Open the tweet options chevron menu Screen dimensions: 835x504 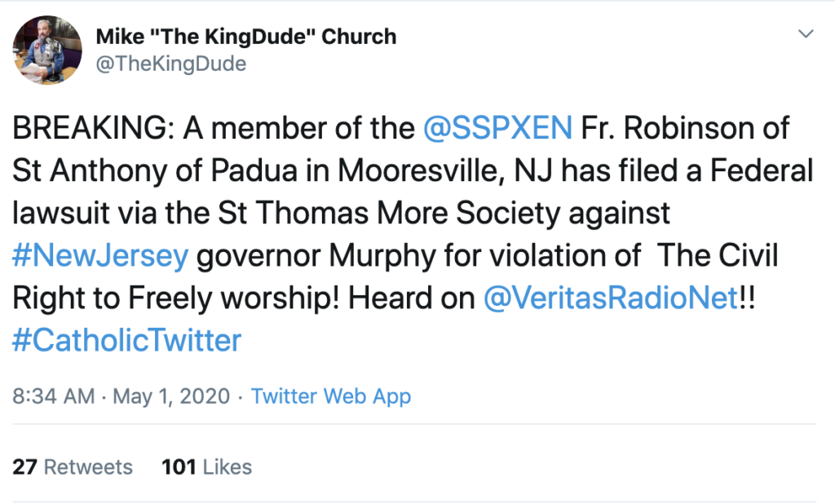coord(806,34)
